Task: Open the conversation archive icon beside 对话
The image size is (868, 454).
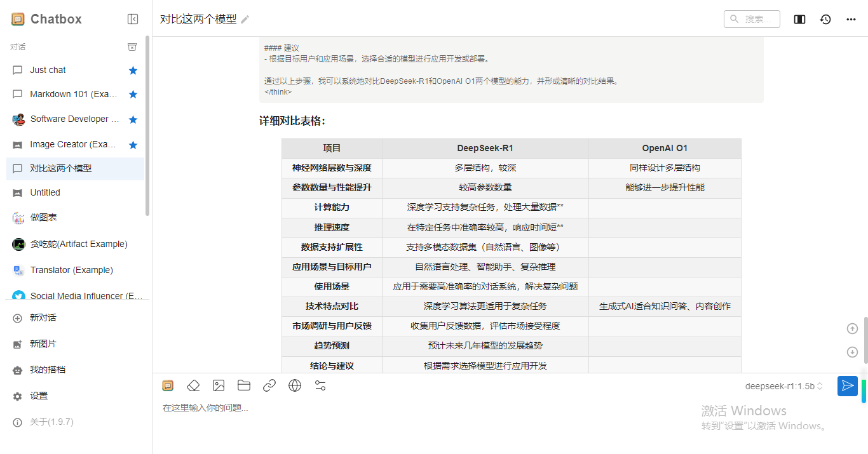Action: coord(132,47)
